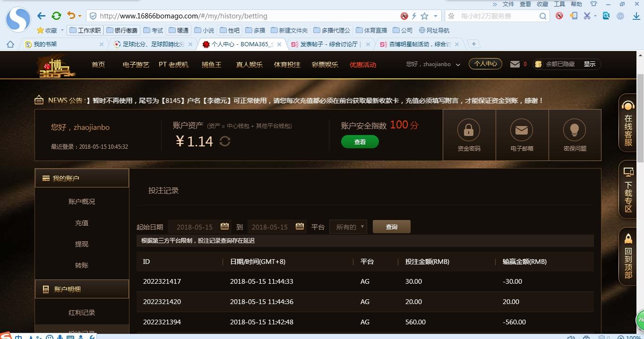
Task: Switch to the 我的书架 tab
Action: [x=64, y=44]
